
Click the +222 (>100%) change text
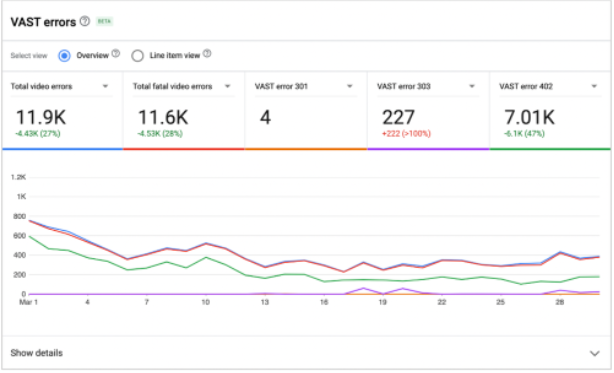406,134
